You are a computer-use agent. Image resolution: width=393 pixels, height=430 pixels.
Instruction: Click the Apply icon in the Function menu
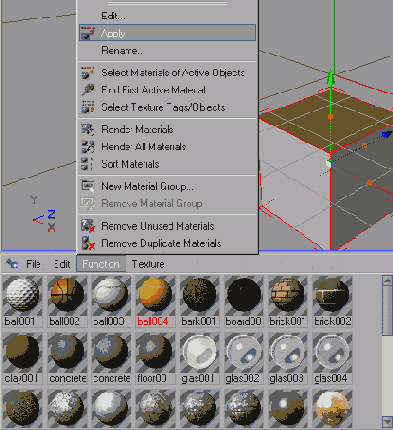tap(88, 33)
